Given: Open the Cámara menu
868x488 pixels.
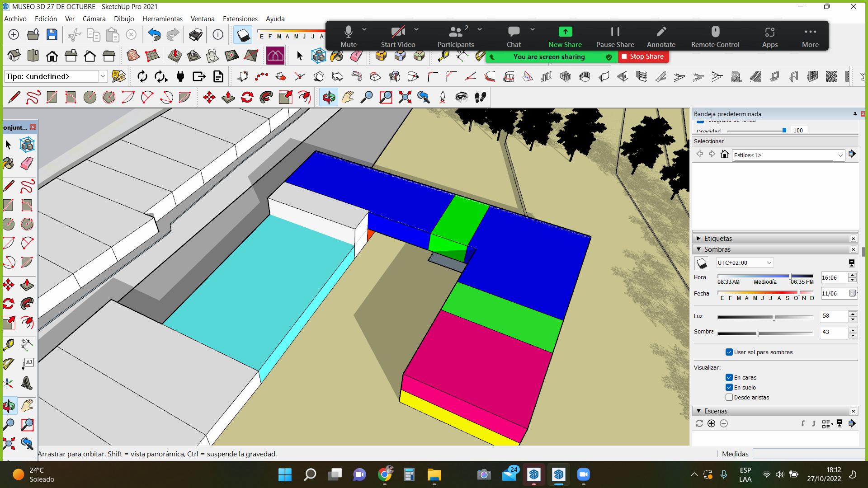Looking at the screenshot, I should [94, 19].
